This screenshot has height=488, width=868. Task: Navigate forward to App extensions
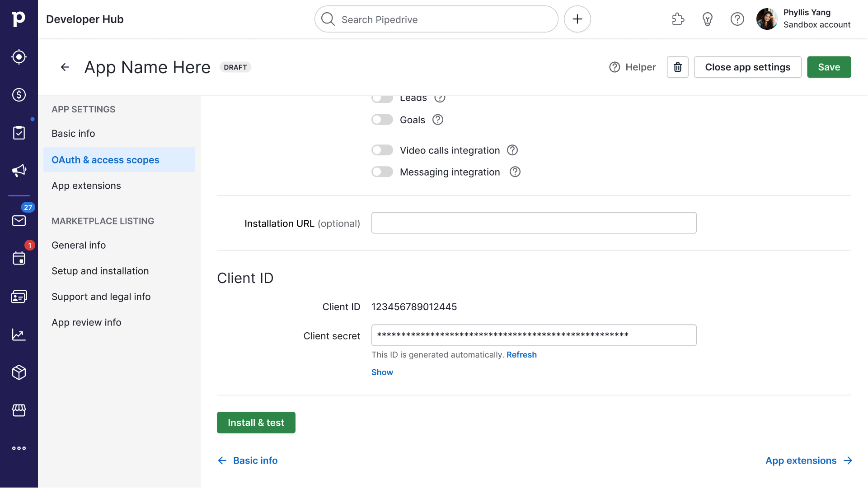pyautogui.click(x=809, y=460)
